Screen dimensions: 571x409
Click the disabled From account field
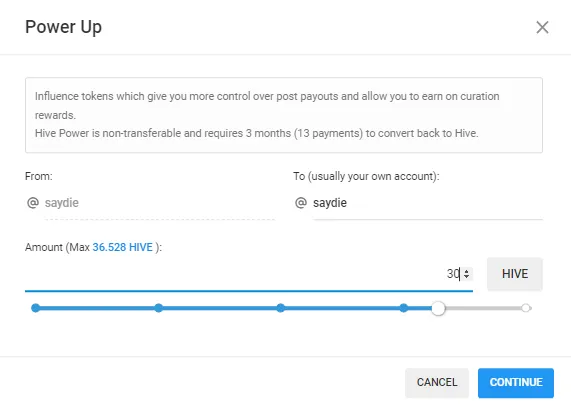[160, 203]
